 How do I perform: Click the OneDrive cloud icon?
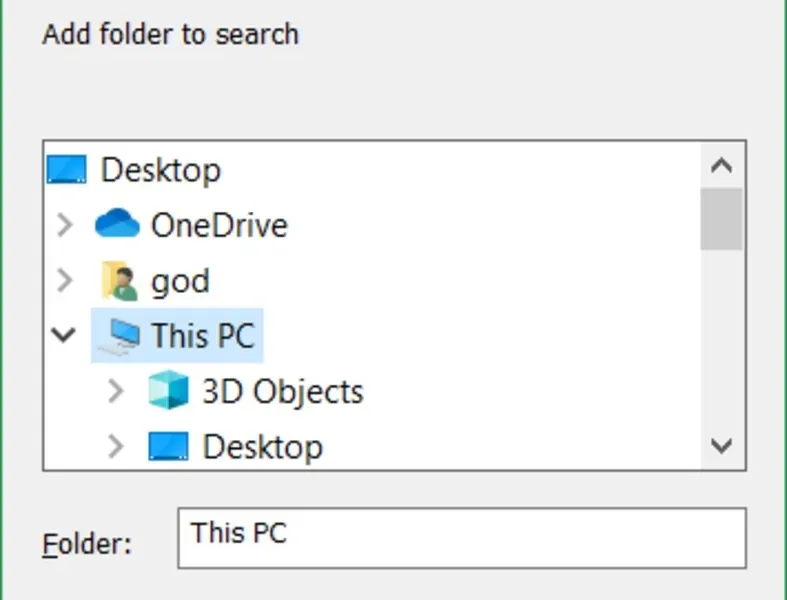pyautogui.click(x=116, y=225)
